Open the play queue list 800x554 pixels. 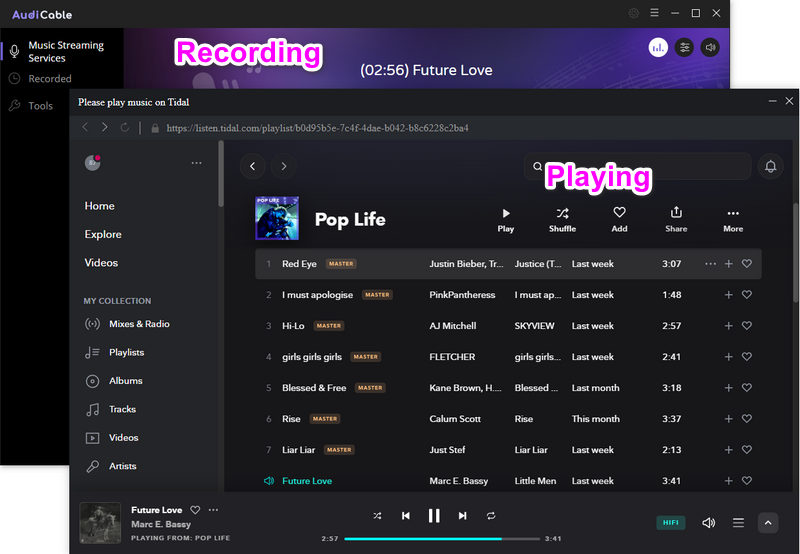click(738, 522)
